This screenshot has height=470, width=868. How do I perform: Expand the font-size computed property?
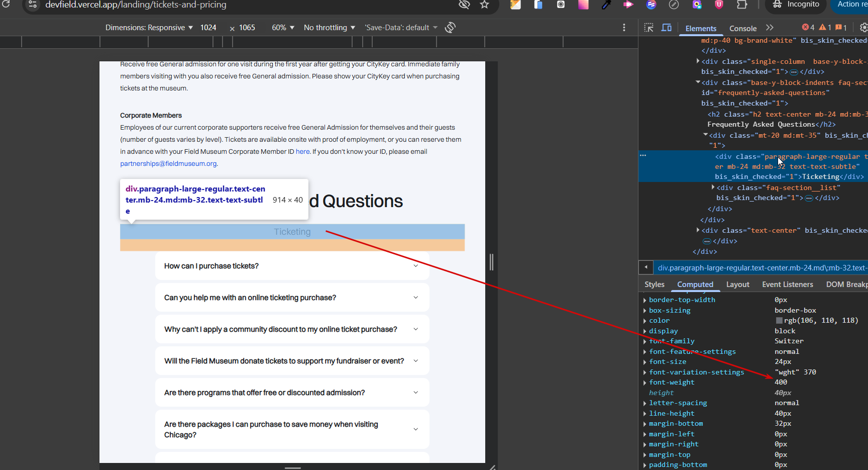(x=644, y=362)
